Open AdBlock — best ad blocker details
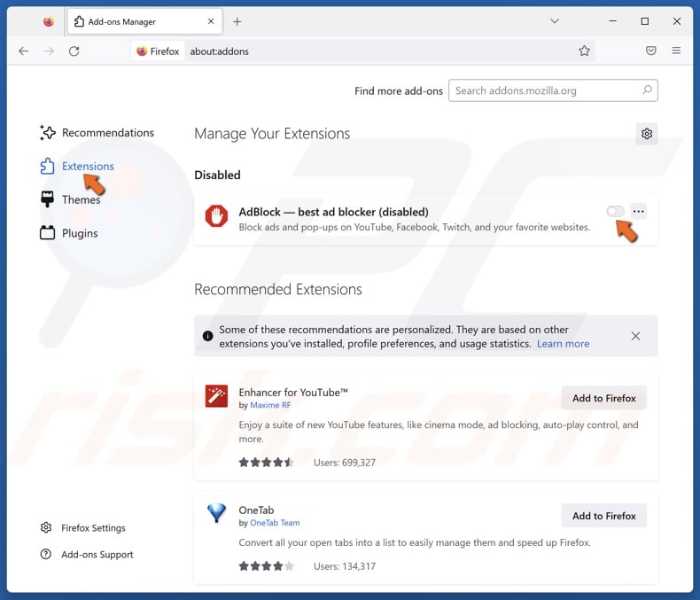Viewport: 700px width, 600px height. 333,212
